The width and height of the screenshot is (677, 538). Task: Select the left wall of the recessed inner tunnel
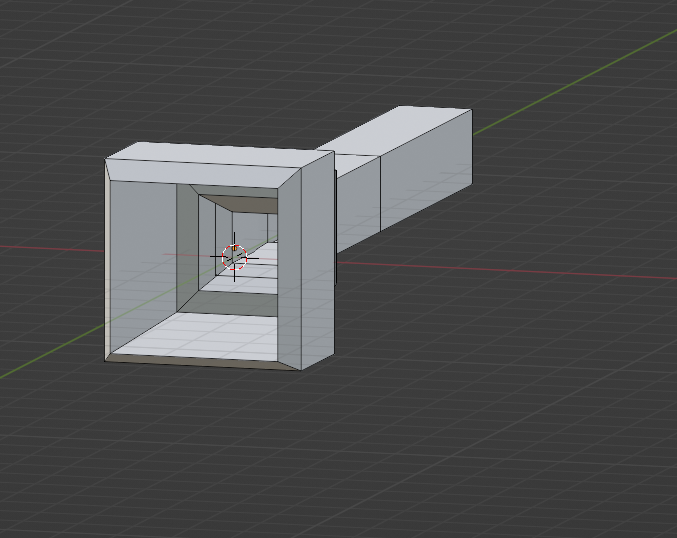187,238
